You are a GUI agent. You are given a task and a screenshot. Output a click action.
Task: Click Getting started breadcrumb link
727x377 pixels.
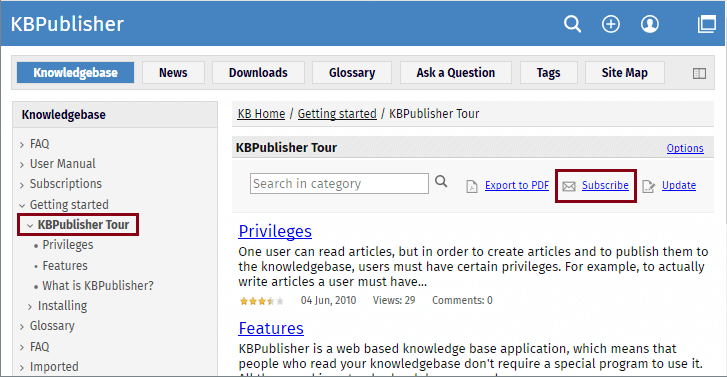click(x=337, y=114)
